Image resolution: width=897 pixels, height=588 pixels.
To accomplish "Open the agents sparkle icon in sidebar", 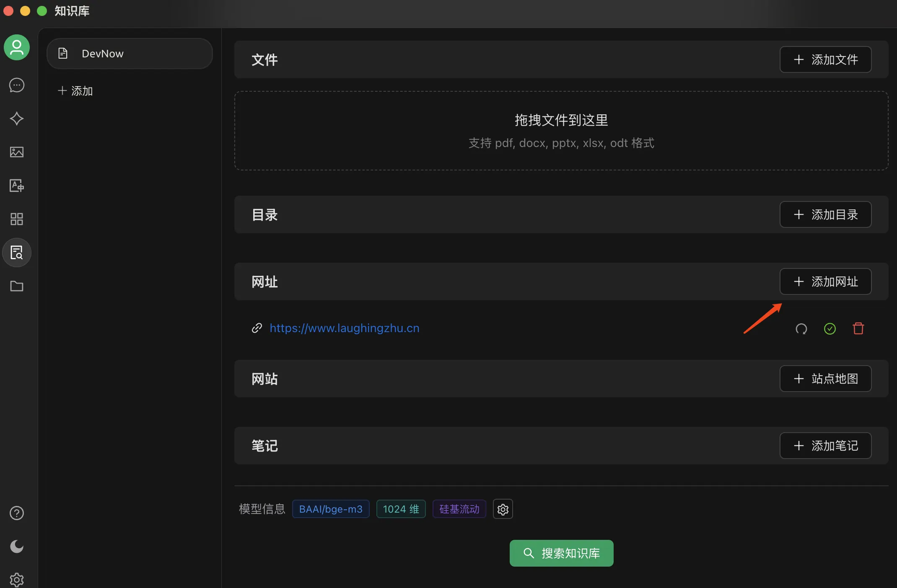I will (x=17, y=119).
